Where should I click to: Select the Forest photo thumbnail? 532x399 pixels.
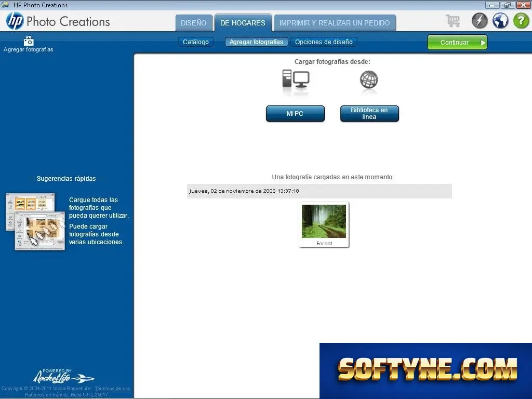tap(324, 224)
